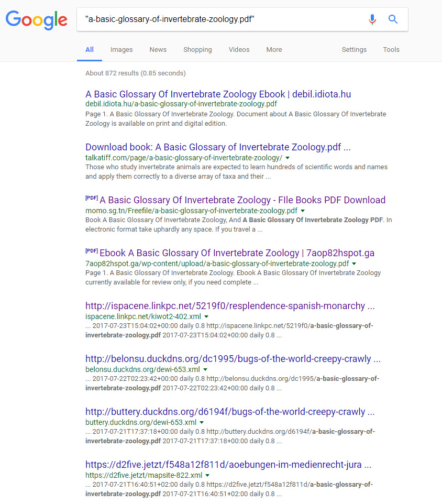Click inside the search query field
This screenshot has width=442, height=504.
click(x=220, y=20)
